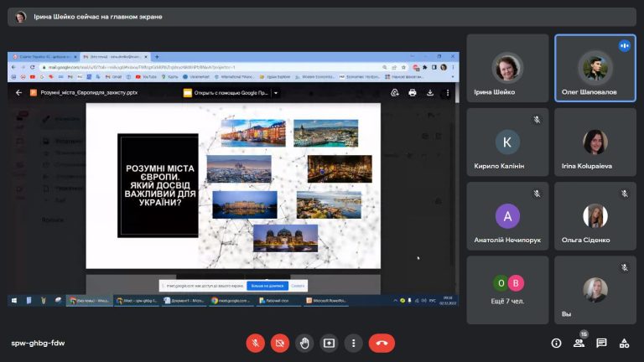This screenshot has width=644, height=362.
Task: Click the 'Ірина Шейко сейчас на главном экране' banner
Action: [322, 17]
